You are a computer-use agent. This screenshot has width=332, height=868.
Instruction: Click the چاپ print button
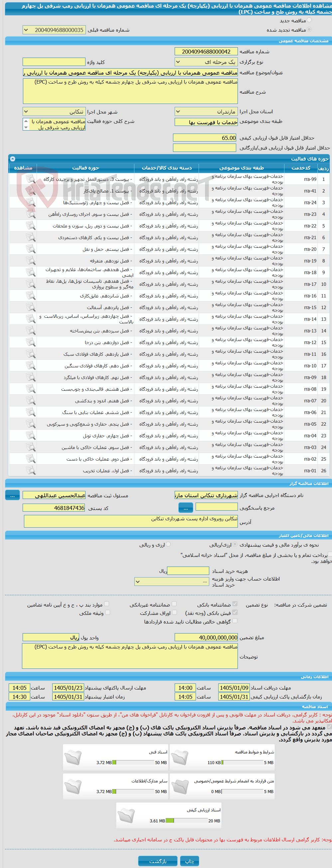point(189,861)
